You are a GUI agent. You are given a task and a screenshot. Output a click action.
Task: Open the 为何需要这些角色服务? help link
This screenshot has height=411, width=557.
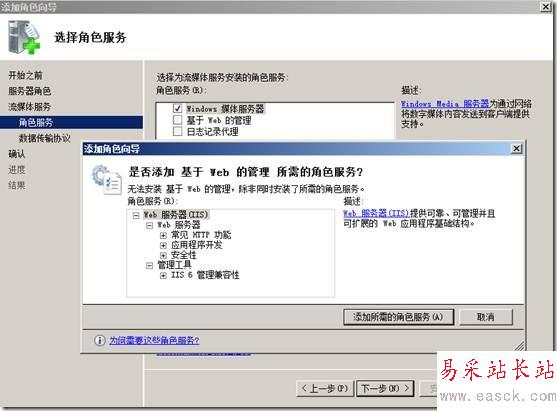tap(154, 340)
